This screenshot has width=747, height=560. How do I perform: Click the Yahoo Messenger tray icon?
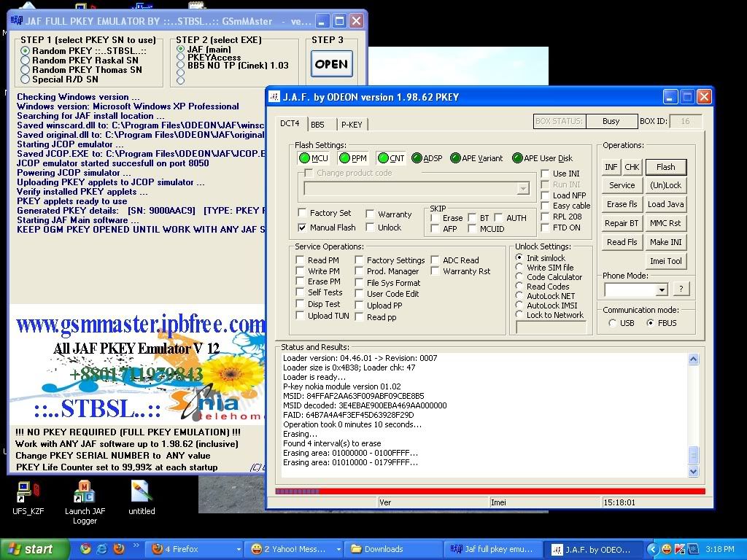[666, 549]
